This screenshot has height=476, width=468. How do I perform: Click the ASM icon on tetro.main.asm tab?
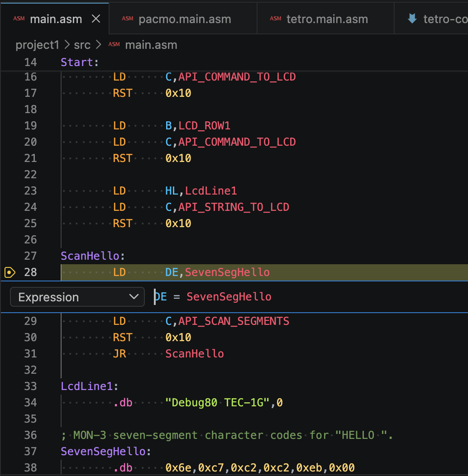coord(276,19)
